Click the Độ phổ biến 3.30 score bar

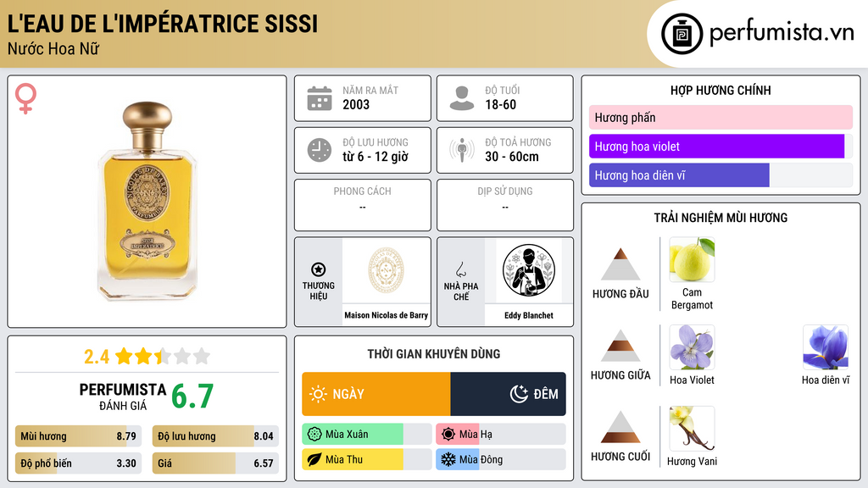pyautogui.click(x=79, y=463)
